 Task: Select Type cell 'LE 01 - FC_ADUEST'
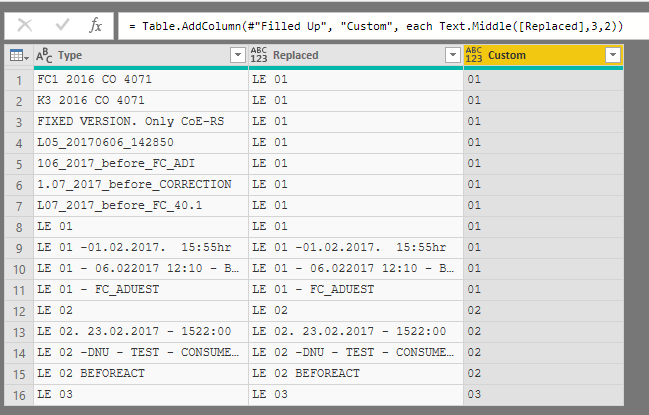pos(141,290)
